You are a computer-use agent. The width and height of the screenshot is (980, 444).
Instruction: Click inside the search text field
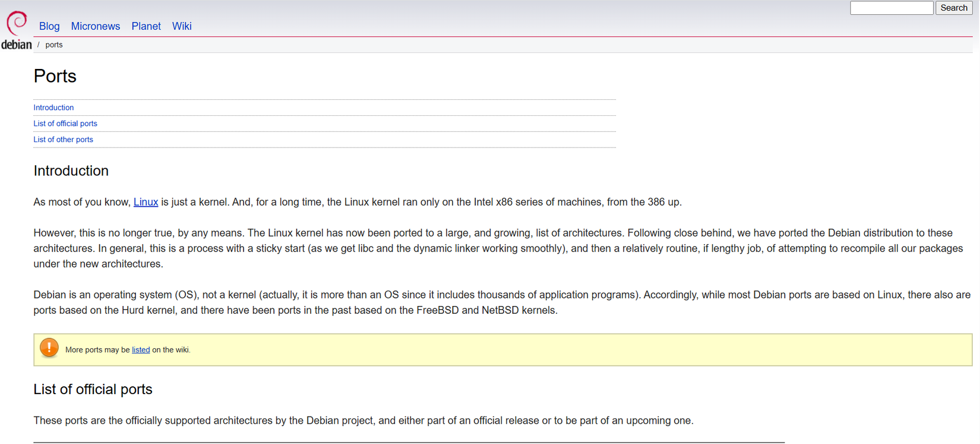(x=892, y=8)
